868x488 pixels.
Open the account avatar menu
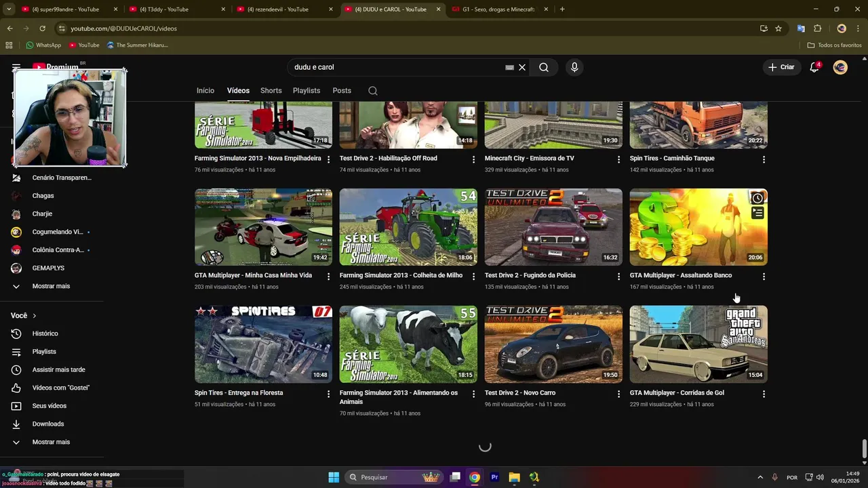[x=840, y=67]
